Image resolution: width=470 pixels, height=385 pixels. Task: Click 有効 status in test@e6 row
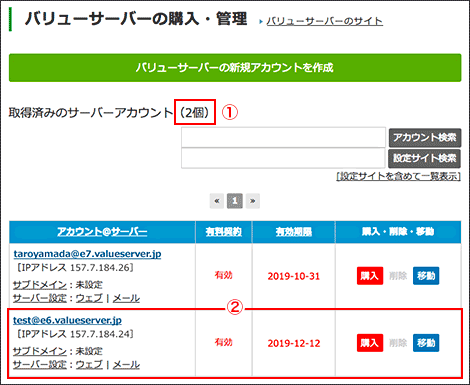[x=223, y=342]
